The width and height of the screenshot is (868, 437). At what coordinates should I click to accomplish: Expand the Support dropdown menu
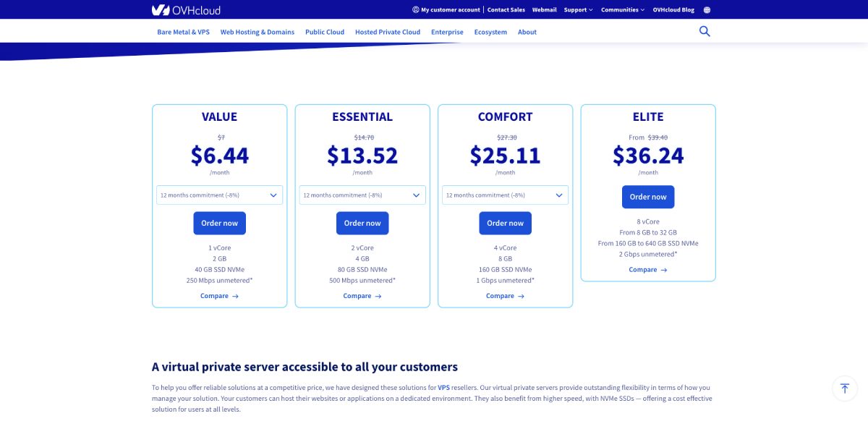(579, 9)
